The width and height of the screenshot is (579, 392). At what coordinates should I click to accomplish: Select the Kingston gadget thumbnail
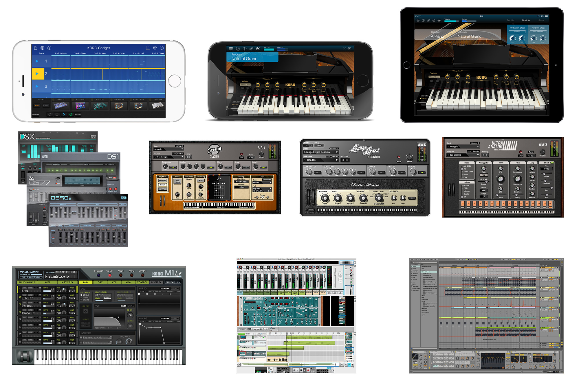(x=80, y=106)
